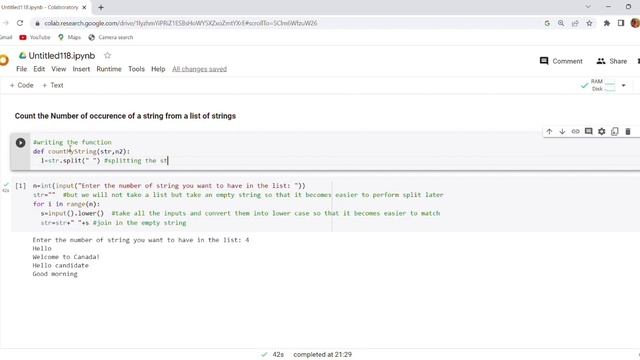Expand RAM and Disk resources dropdown
This screenshot has width=640, height=360.
(x=623, y=85)
